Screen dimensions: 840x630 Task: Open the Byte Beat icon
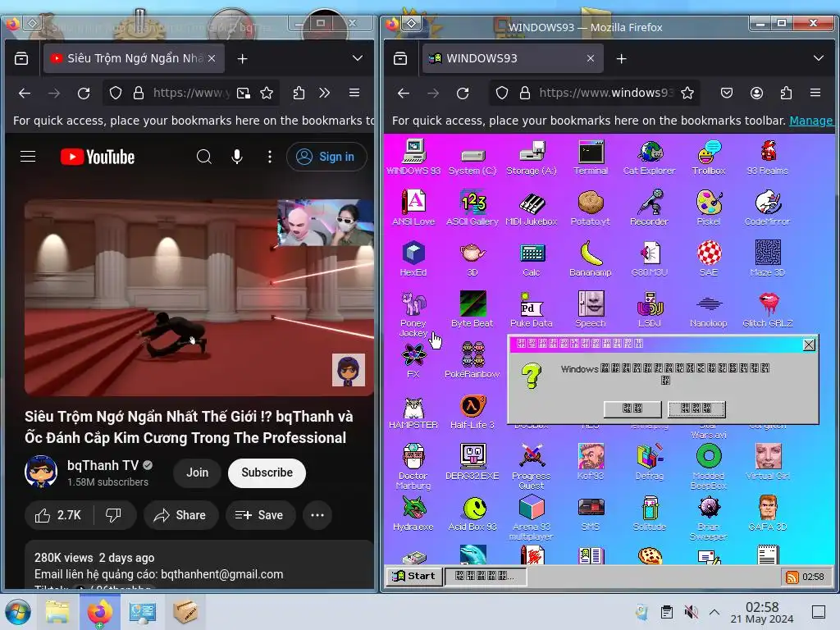tap(472, 309)
